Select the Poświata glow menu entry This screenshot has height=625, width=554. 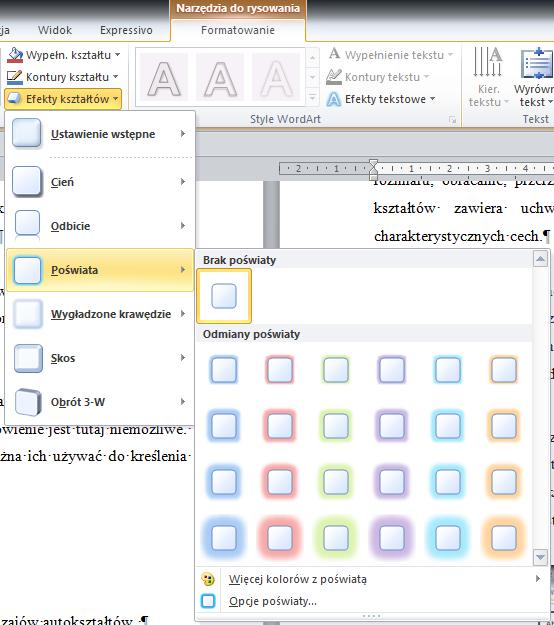pyautogui.click(x=100, y=270)
